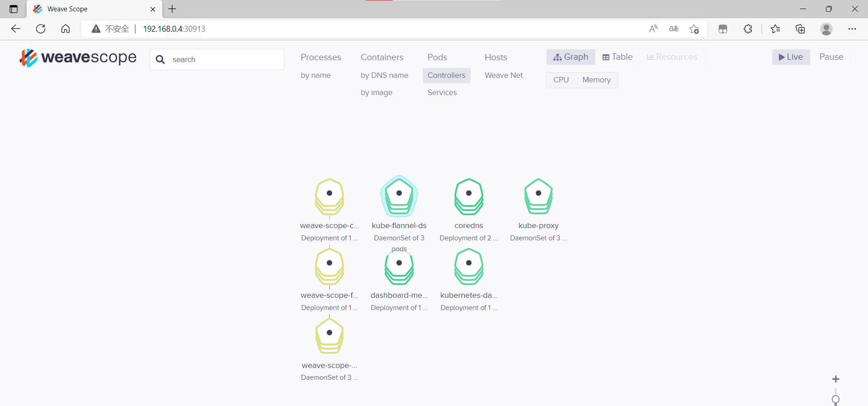Refresh the page with the reload icon
The height and width of the screenshot is (406, 868).
click(41, 29)
